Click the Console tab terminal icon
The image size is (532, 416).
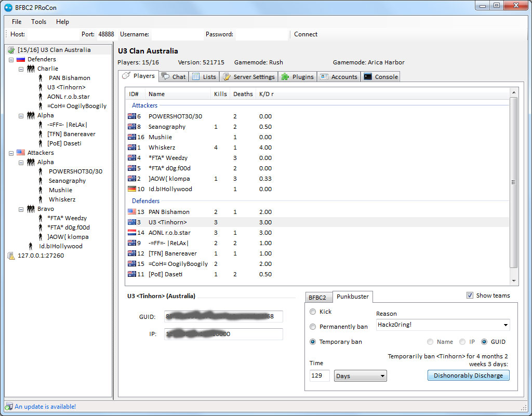pos(368,77)
